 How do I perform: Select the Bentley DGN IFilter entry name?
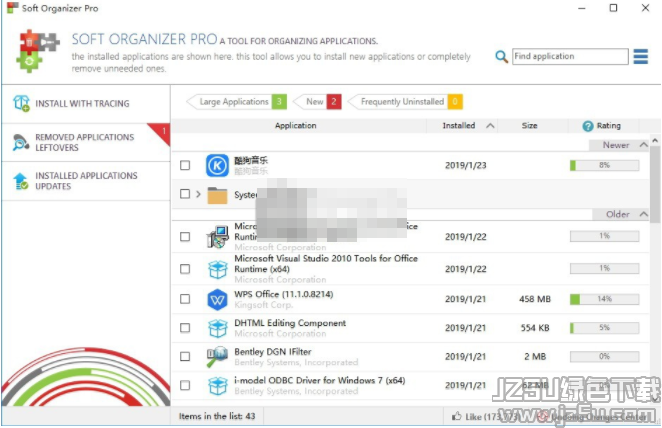[x=273, y=352]
